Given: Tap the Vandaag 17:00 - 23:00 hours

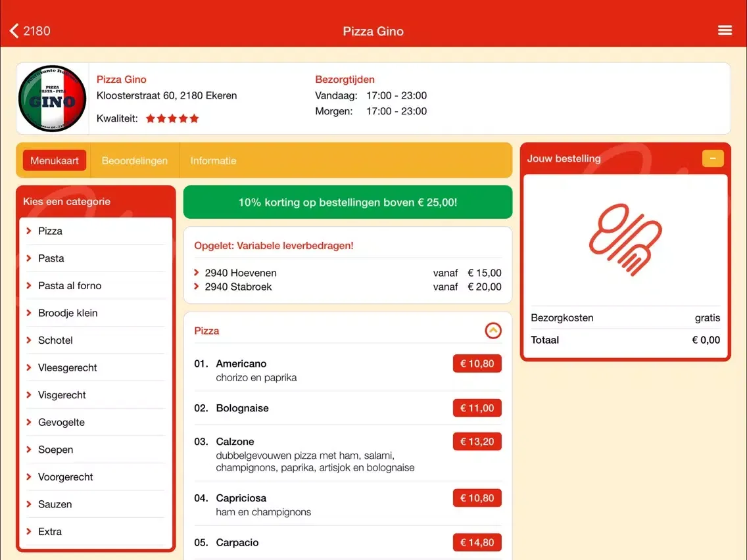Looking at the screenshot, I should click(371, 96).
